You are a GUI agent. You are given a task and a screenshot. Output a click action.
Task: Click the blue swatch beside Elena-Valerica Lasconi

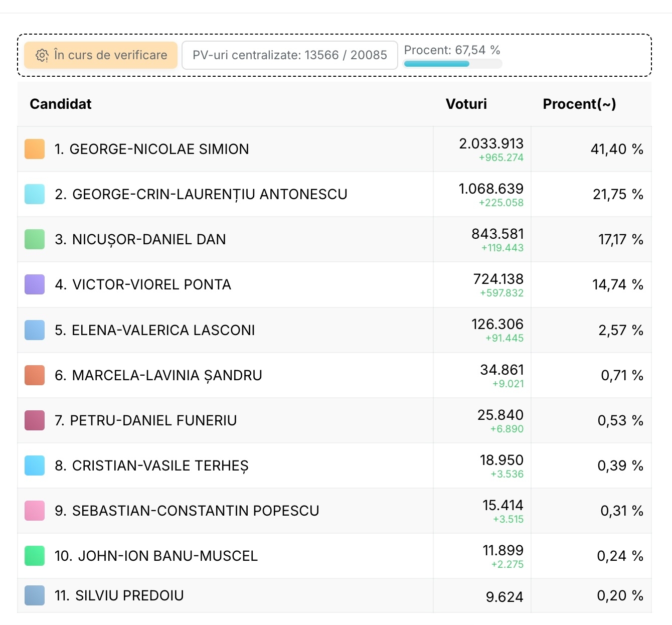[35, 330]
